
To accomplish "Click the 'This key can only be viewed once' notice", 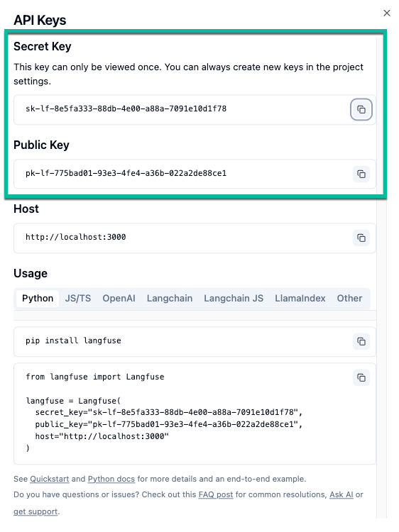I will tap(188, 74).
